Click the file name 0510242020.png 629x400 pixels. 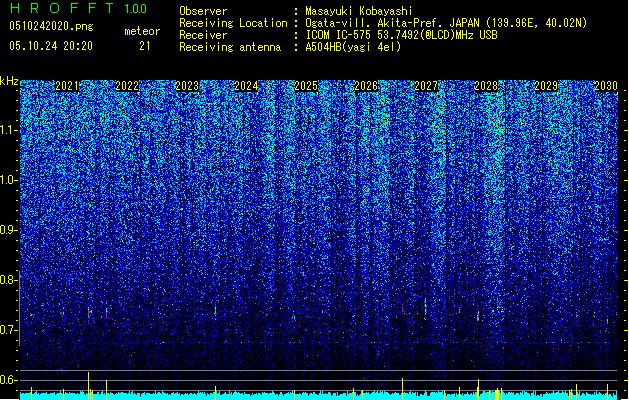[x=51, y=26]
